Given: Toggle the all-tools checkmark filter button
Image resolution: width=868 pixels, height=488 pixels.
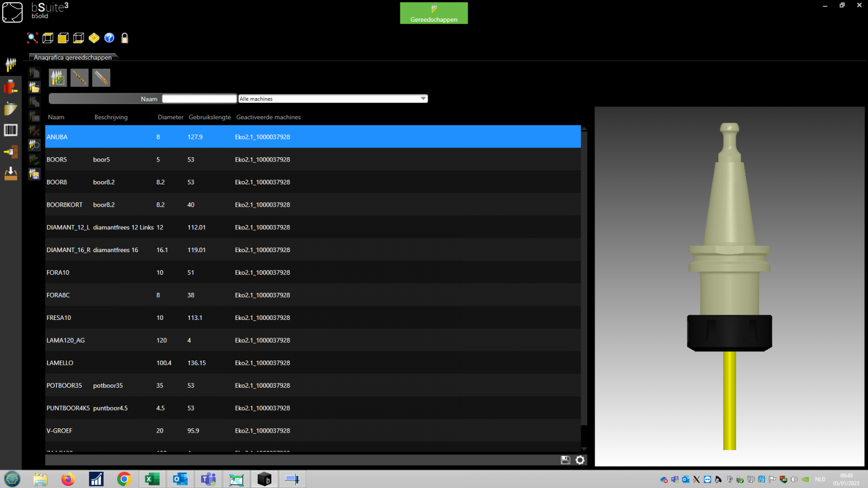Looking at the screenshot, I should coord(58,78).
